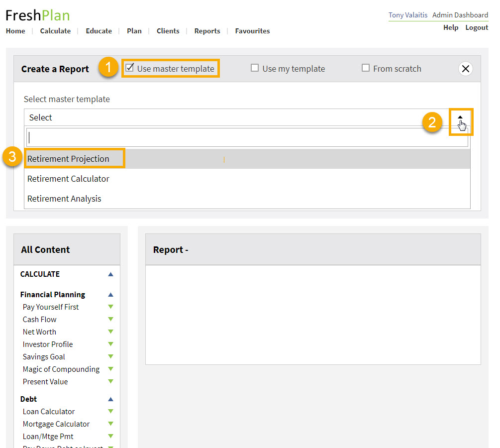Expand the Mortgage Calculator item
Screen dimensions: 500x448
click(x=110, y=424)
